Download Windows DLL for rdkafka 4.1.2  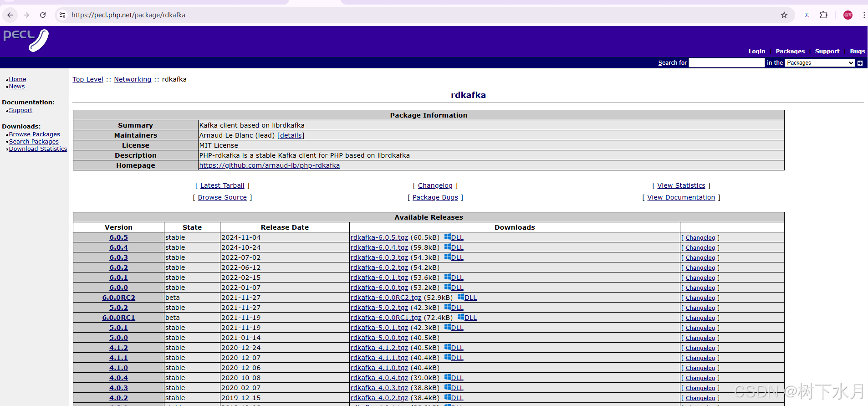point(454,348)
